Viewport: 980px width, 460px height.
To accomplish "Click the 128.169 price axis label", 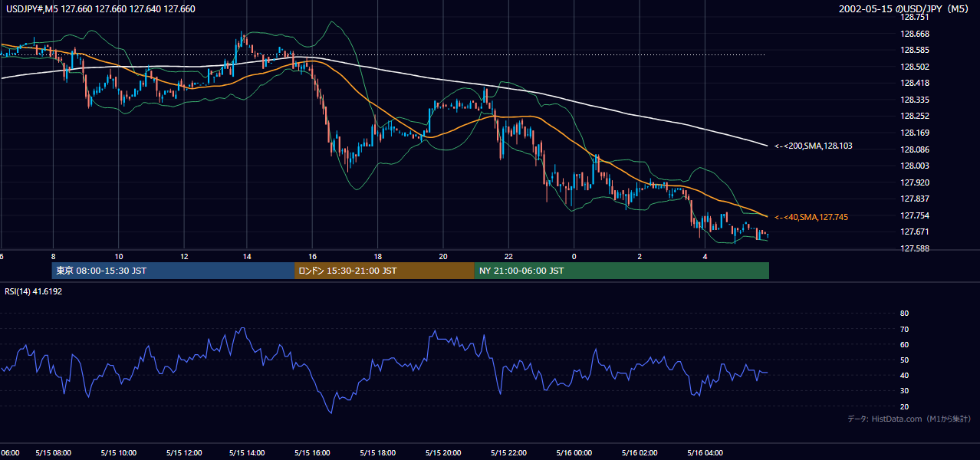I will click(x=915, y=133).
